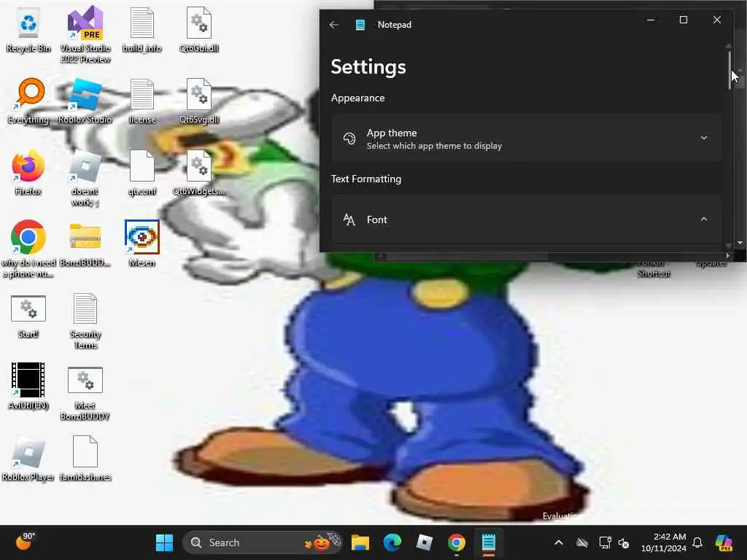Screen dimensions: 747x560
Task: Open the notification bell
Action: pos(697,542)
